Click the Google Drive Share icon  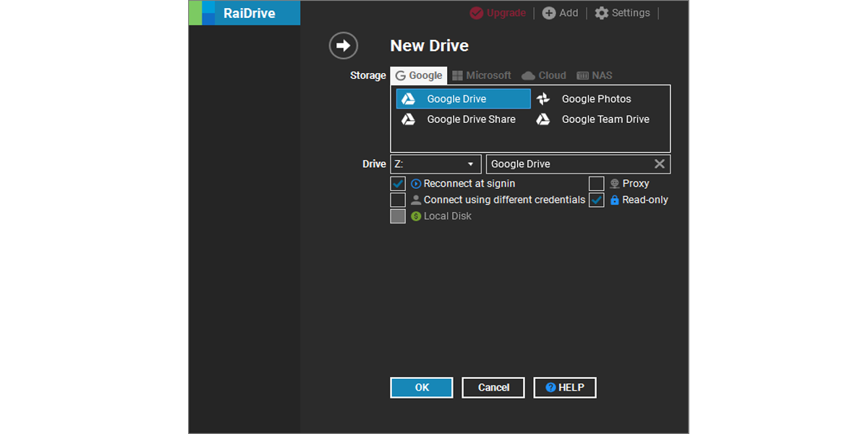408,119
